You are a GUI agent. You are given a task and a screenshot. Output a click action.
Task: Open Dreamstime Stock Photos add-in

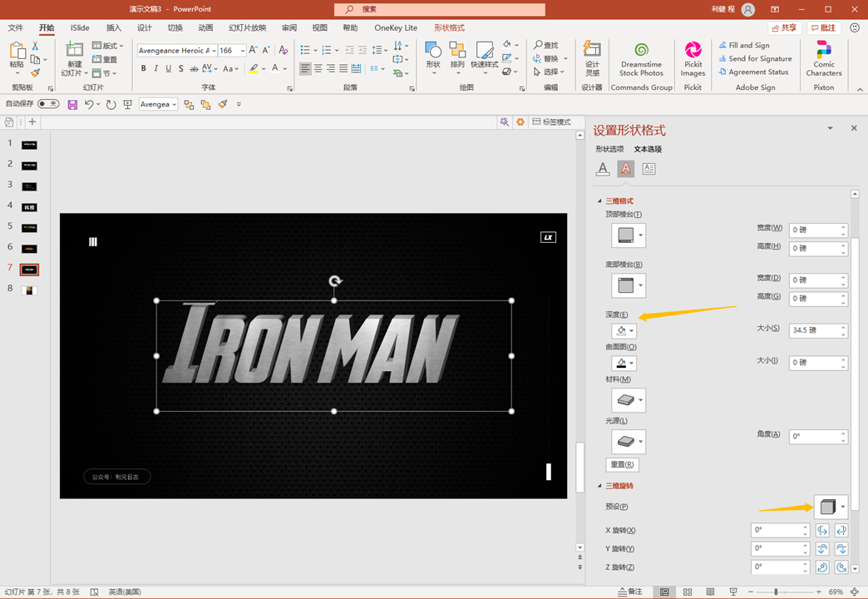tap(641, 58)
